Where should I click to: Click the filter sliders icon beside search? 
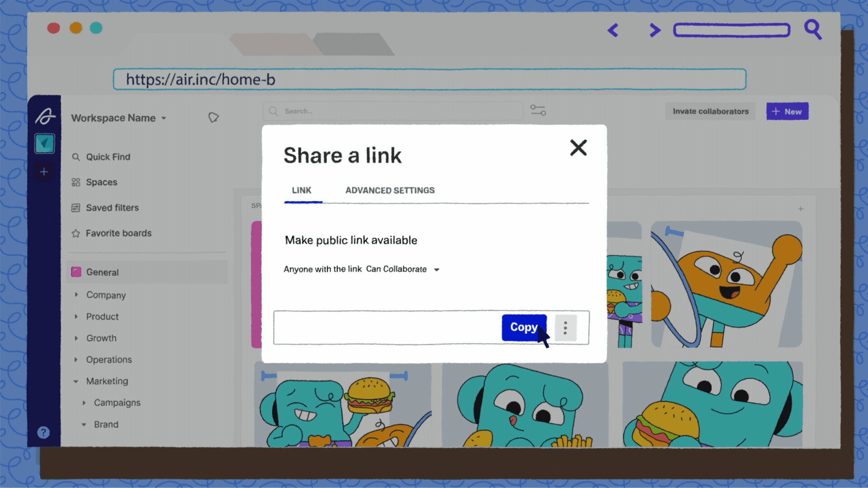pos(538,110)
